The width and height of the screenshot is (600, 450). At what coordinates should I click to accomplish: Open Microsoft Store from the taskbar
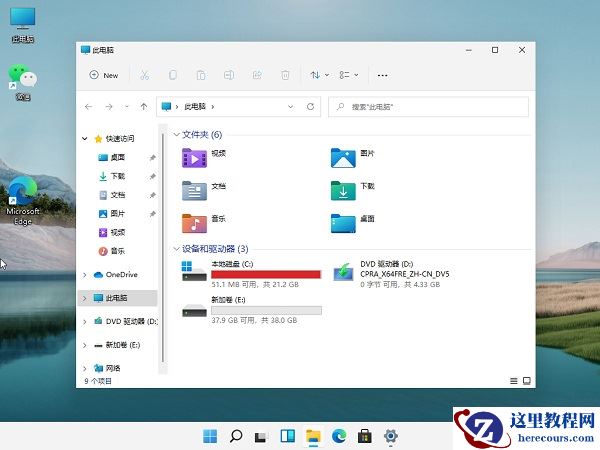pos(364,436)
